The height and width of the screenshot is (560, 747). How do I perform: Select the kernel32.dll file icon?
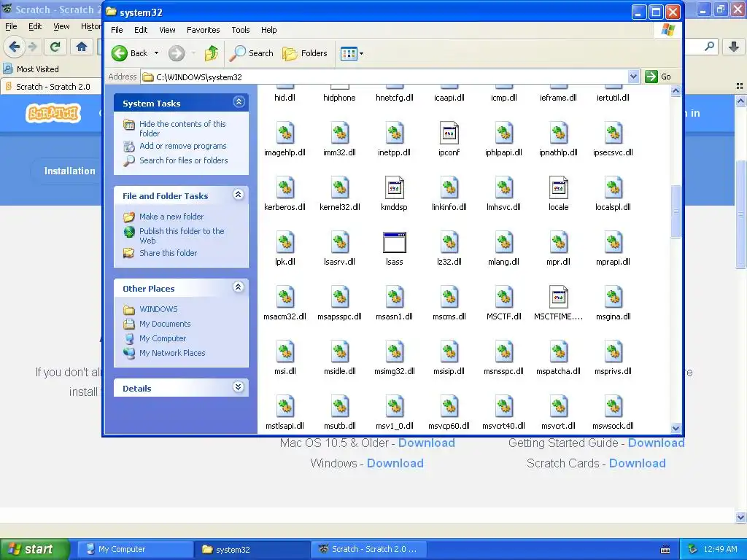[x=340, y=187]
